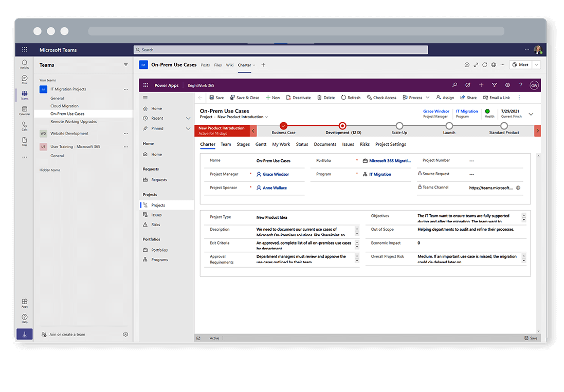The width and height of the screenshot is (564, 392).
Task: Open the Process dropdown in command bar
Action: (x=428, y=98)
